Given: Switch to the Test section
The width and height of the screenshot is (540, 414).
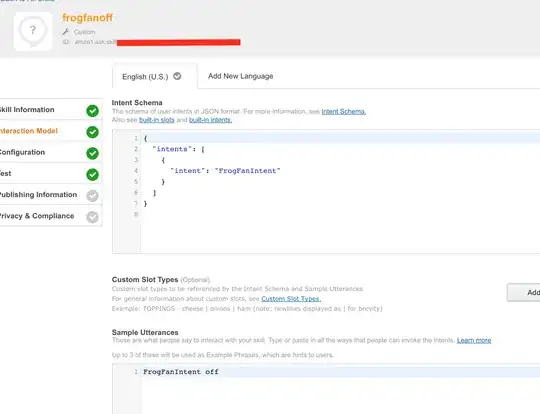Looking at the screenshot, I should tap(51, 173).
